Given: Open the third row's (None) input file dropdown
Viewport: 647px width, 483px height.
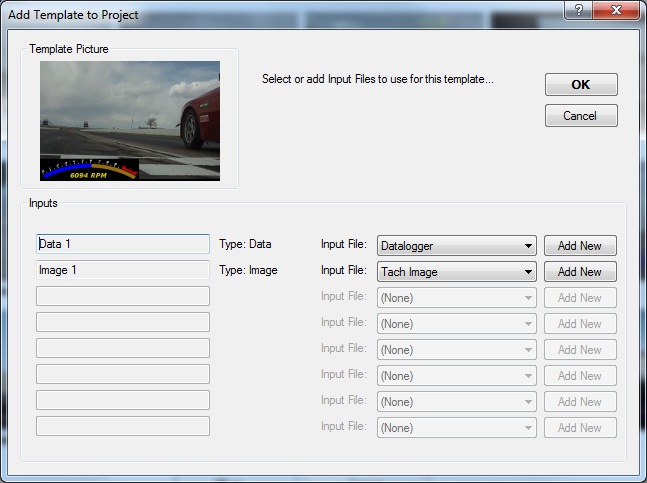Looking at the screenshot, I should 456,298.
